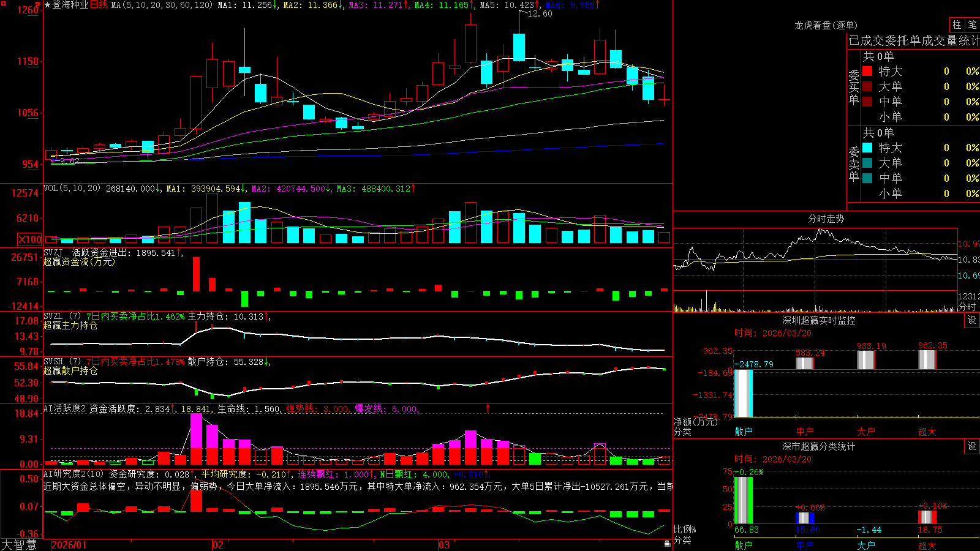Screen dimensions: 980x551
Task: Click the 分时走势 panel title
Action: (826, 219)
